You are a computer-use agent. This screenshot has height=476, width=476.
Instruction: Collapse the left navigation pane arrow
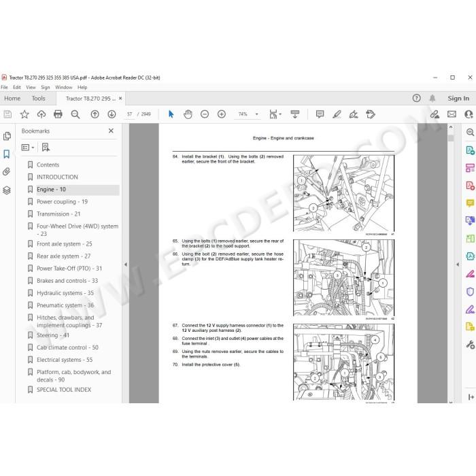point(126,265)
